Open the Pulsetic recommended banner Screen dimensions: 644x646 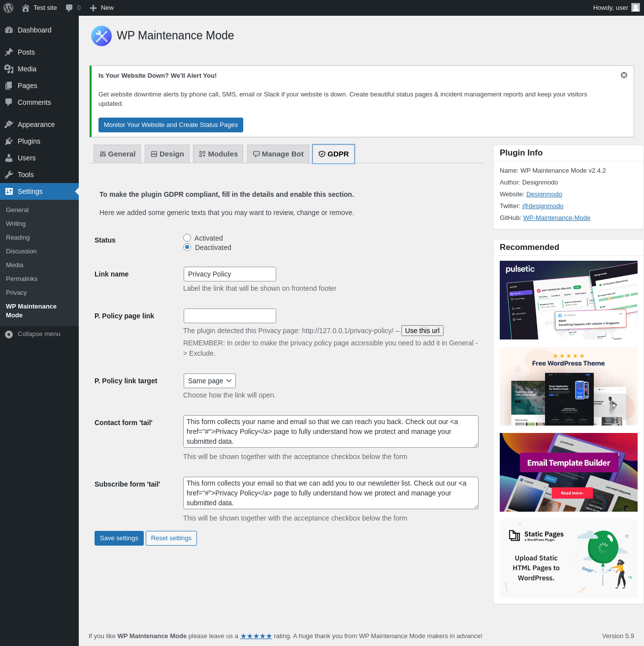569,300
